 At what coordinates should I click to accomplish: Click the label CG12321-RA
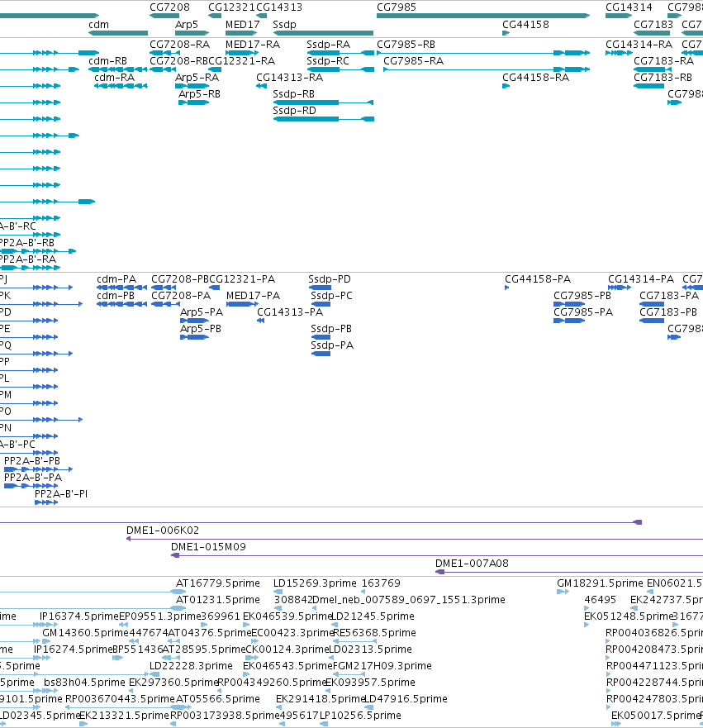[x=242, y=61]
